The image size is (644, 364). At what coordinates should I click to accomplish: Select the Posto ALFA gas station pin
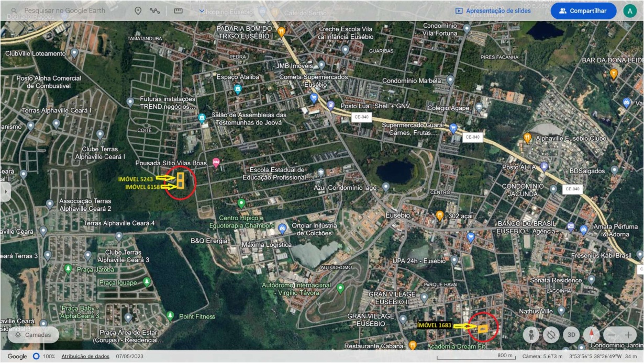[545, 167]
